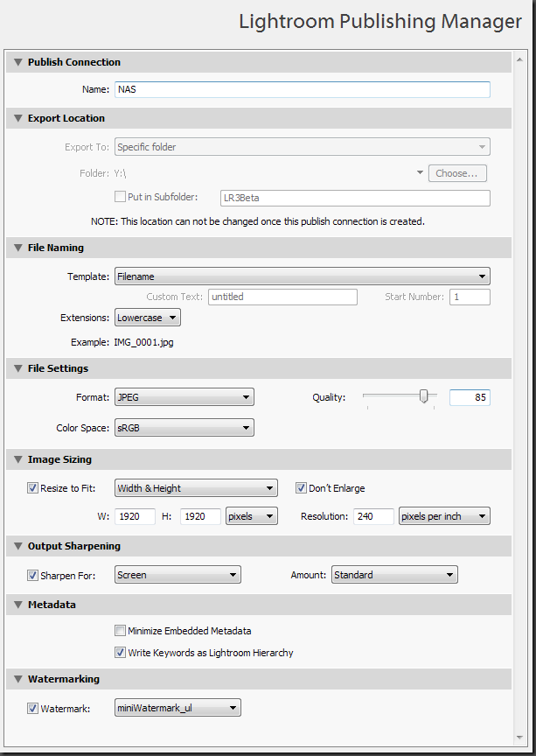Click the scrollbar up arrow
Screen dimensions: 536x756
(519, 59)
